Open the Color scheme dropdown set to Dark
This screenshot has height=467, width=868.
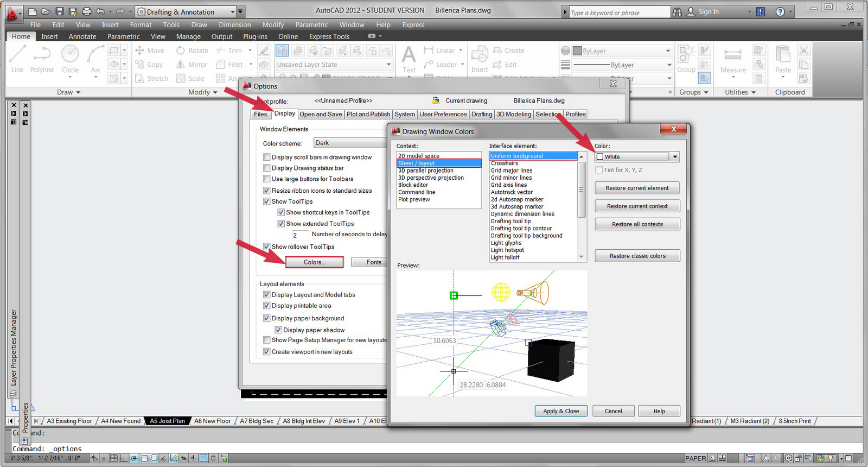click(x=350, y=143)
